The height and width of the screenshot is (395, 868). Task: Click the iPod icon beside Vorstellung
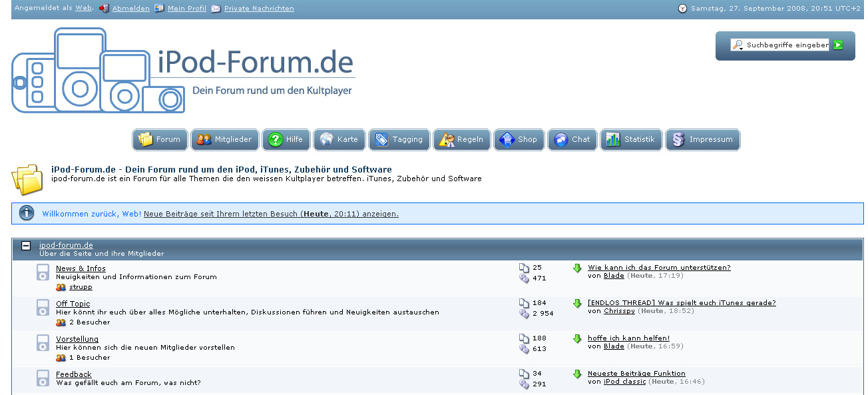43,342
